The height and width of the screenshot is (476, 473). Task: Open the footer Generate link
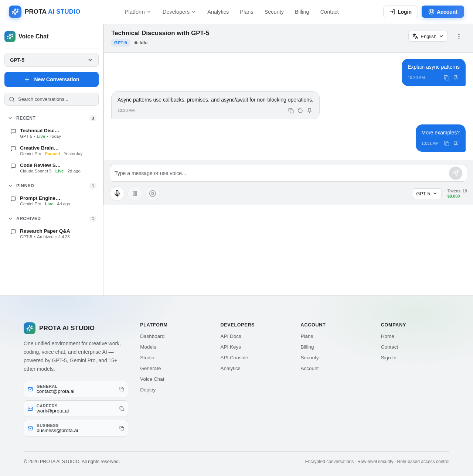150,369
